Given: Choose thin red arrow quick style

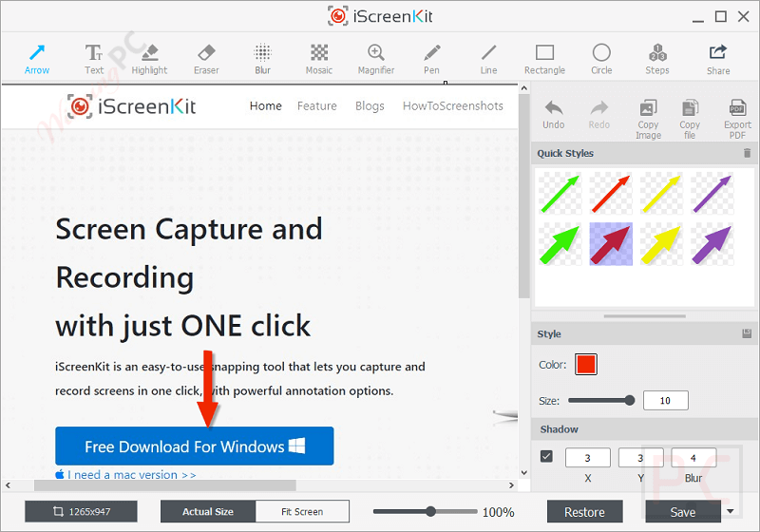Looking at the screenshot, I should (611, 193).
